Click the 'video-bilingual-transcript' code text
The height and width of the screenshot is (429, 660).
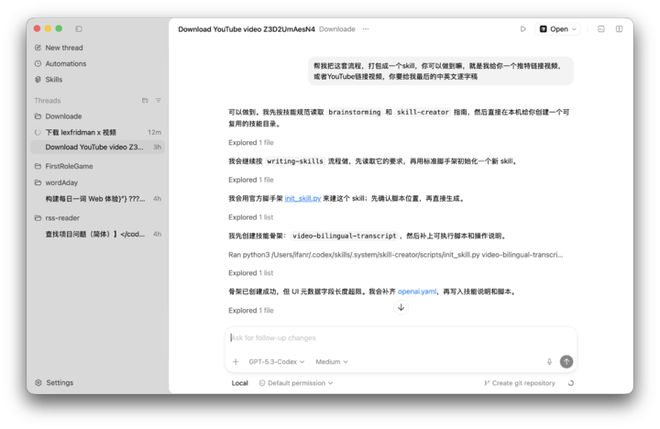(344, 236)
